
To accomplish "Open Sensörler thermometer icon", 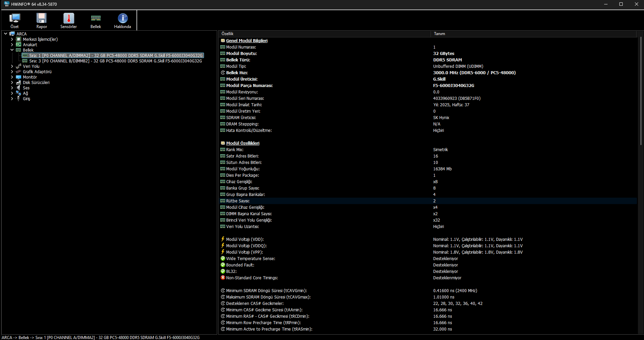I will coord(69,18).
